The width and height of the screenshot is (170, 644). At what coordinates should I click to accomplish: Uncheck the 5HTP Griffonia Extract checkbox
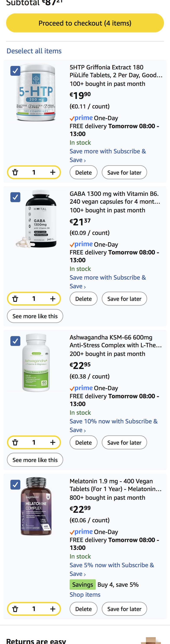click(15, 71)
